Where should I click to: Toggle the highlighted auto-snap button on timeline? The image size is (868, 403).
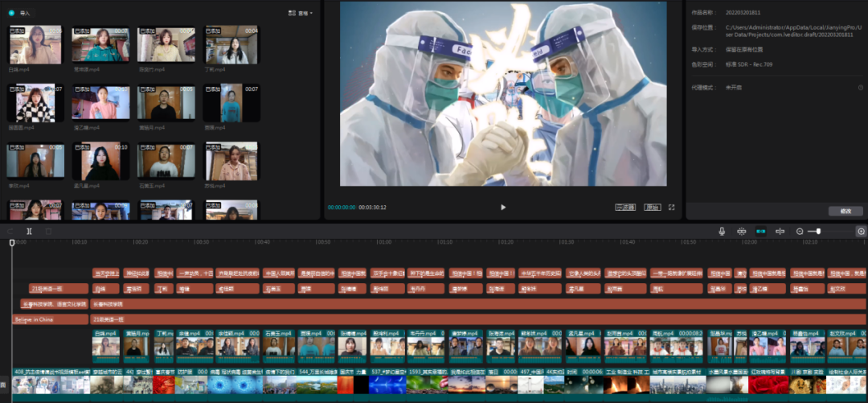coord(760,231)
